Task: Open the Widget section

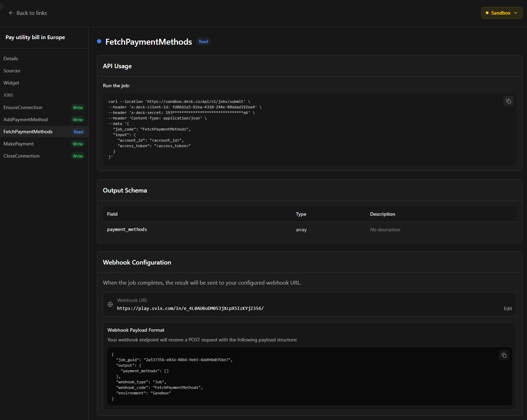Action: click(x=11, y=83)
